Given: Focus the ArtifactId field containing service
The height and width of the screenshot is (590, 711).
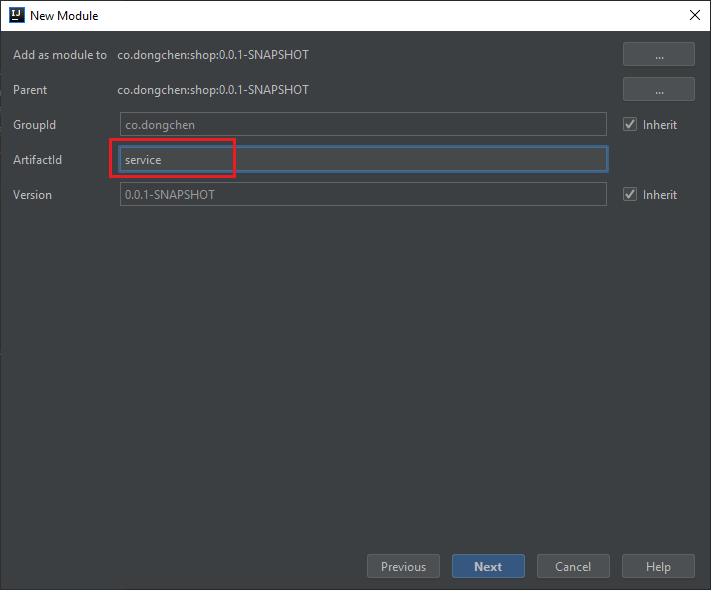Looking at the screenshot, I should (362, 160).
